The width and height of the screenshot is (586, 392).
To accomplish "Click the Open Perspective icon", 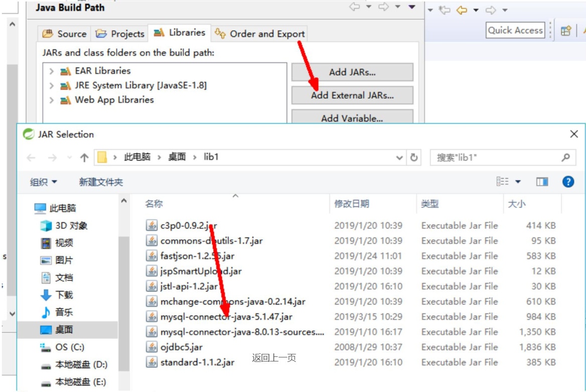I will pos(566,31).
